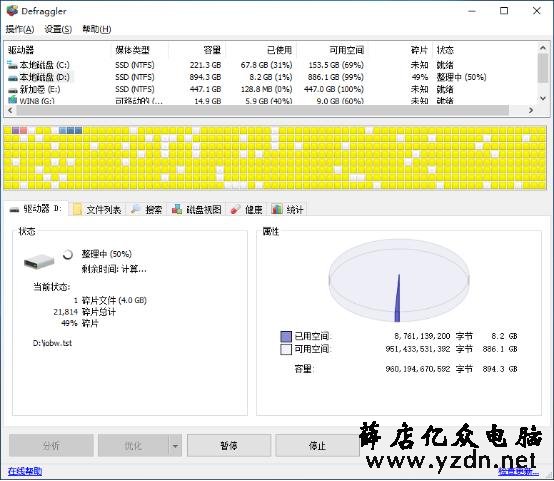Image resolution: width=554 pixels, height=481 pixels.
Task: Click the up arrow of drive list scrollbar
Action: coord(543,47)
